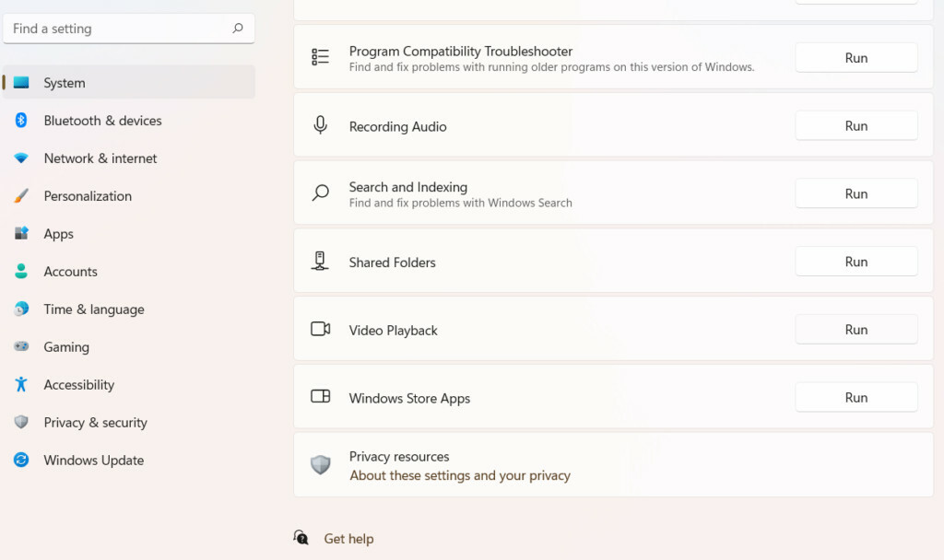Open the System settings category
The width and height of the screenshot is (944, 560).
pyautogui.click(x=65, y=83)
